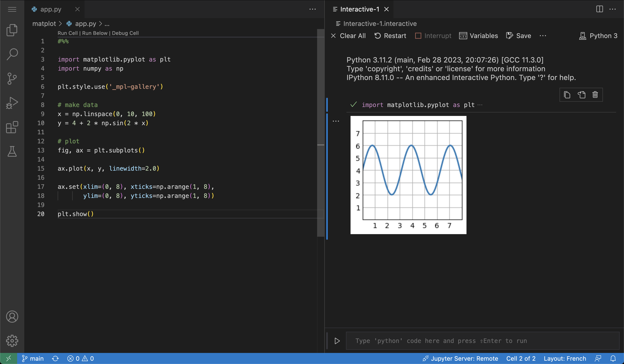Open Python 3 kernel picker
624x364 pixels.
598,36
